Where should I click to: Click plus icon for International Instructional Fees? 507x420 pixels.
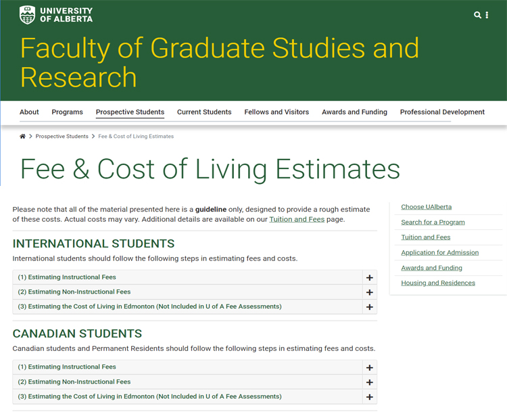[x=370, y=277]
